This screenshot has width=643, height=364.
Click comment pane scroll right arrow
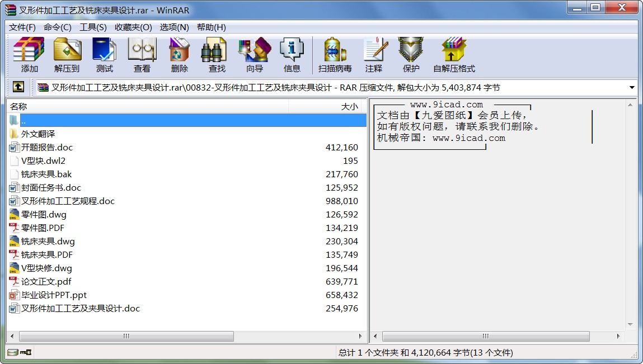click(618, 336)
